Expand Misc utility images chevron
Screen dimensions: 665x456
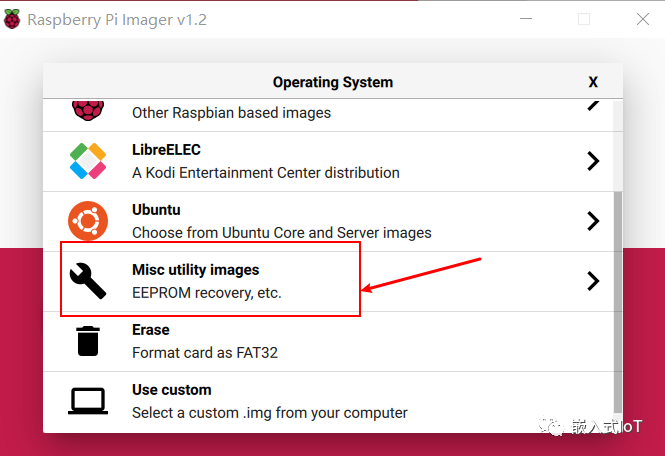(593, 281)
